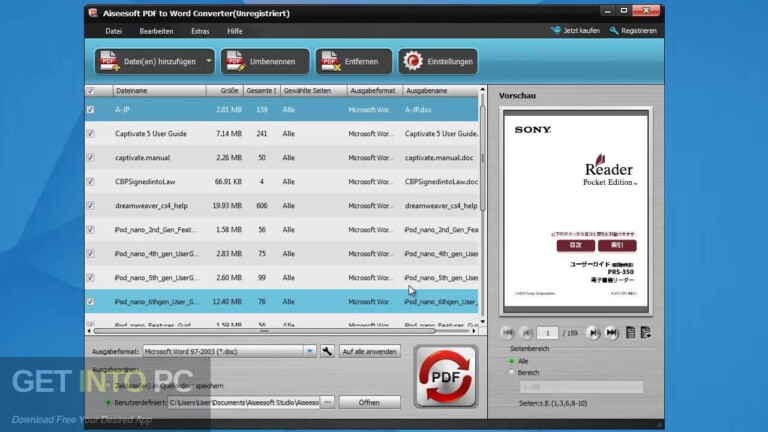768x432 pixels.
Task: Click the Umbenennen toolbar button
Action: pos(265,61)
